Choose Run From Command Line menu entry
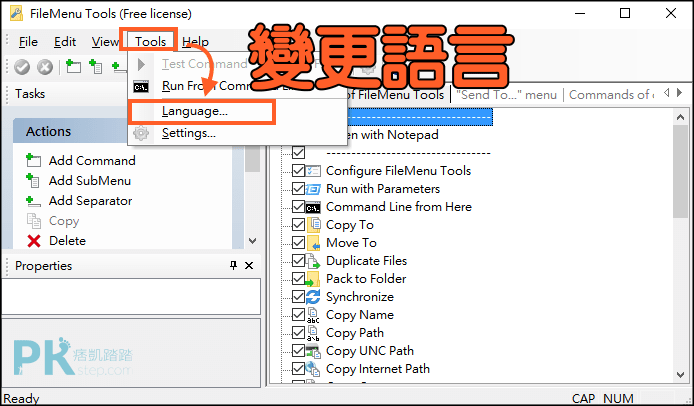The height and width of the screenshot is (406, 694). [237, 86]
